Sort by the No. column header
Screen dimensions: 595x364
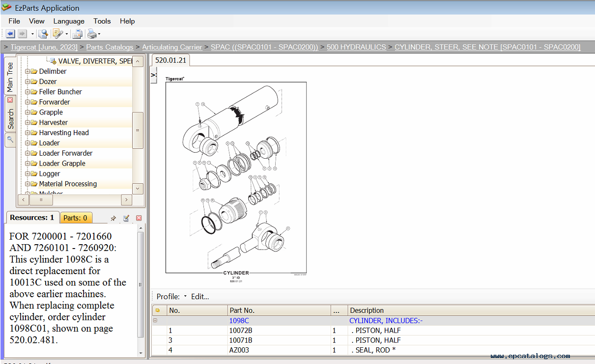[x=197, y=310]
